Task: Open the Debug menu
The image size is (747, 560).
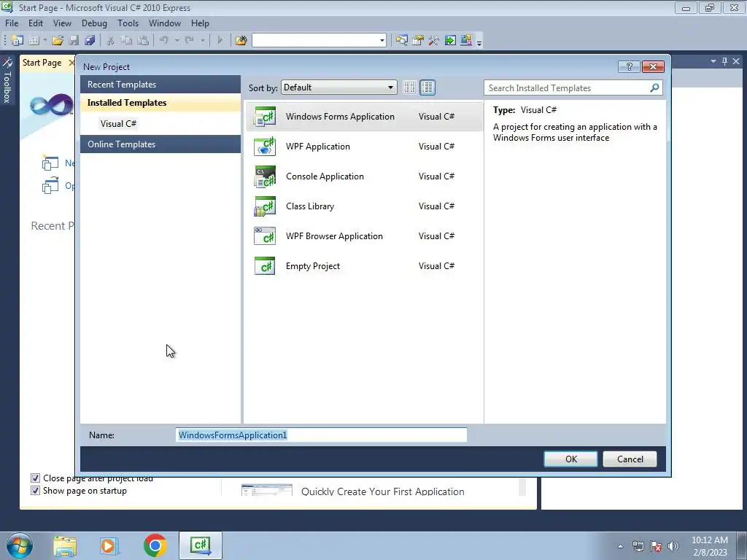Action: click(x=94, y=23)
